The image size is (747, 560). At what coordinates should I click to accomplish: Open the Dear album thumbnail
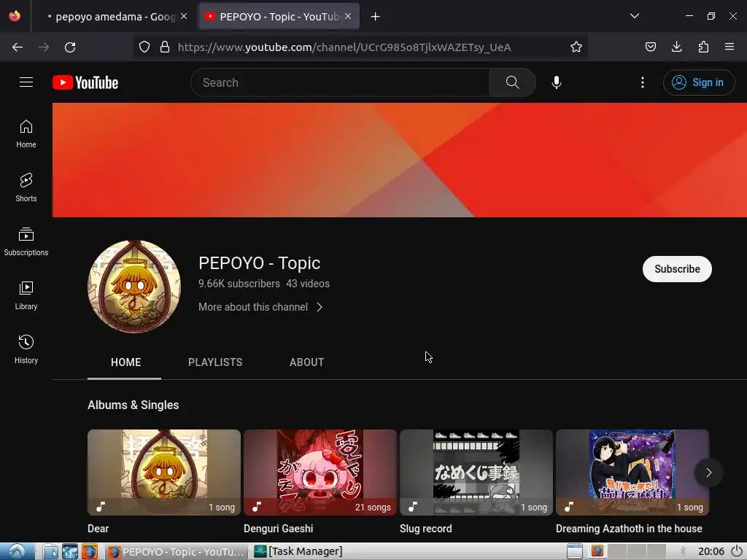[164, 472]
